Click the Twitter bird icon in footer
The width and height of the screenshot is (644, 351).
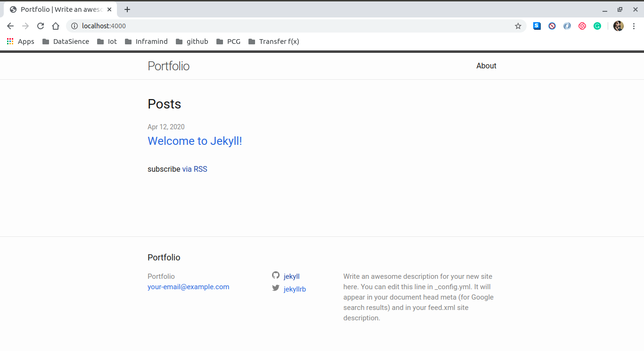click(x=276, y=288)
